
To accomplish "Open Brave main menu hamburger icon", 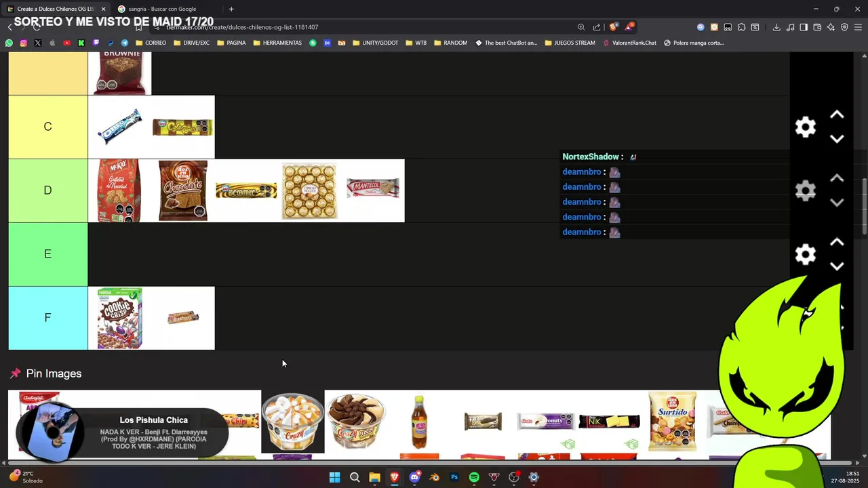I will [x=858, y=27].
